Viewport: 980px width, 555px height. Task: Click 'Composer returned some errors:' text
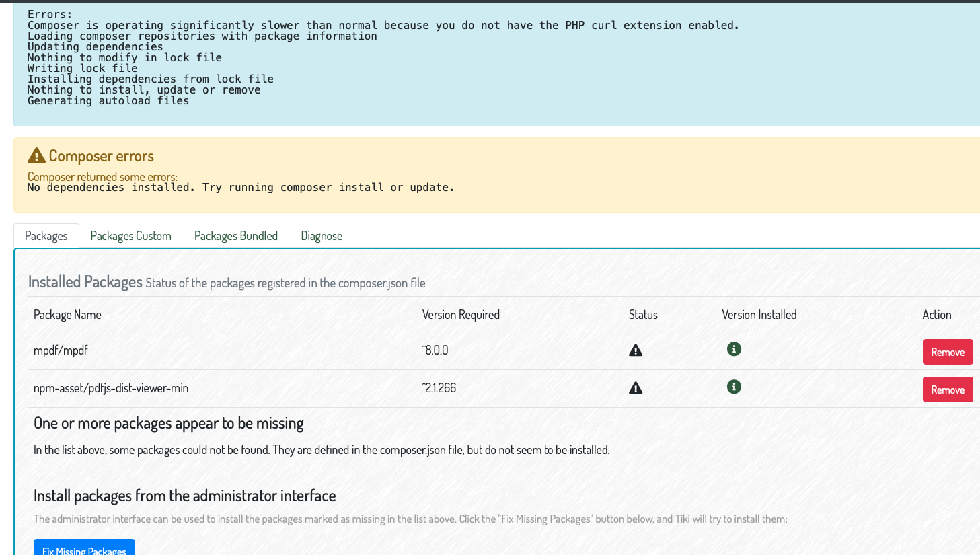pos(102,177)
